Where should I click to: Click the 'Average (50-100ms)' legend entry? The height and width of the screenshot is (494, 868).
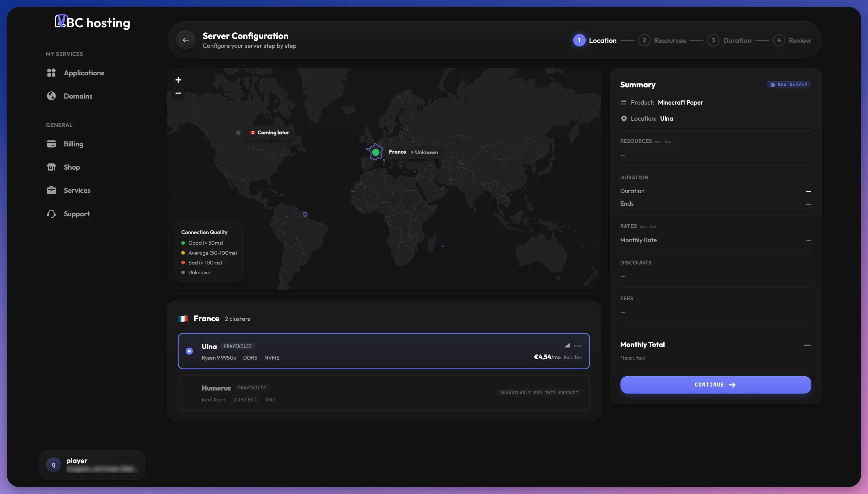[209, 253]
